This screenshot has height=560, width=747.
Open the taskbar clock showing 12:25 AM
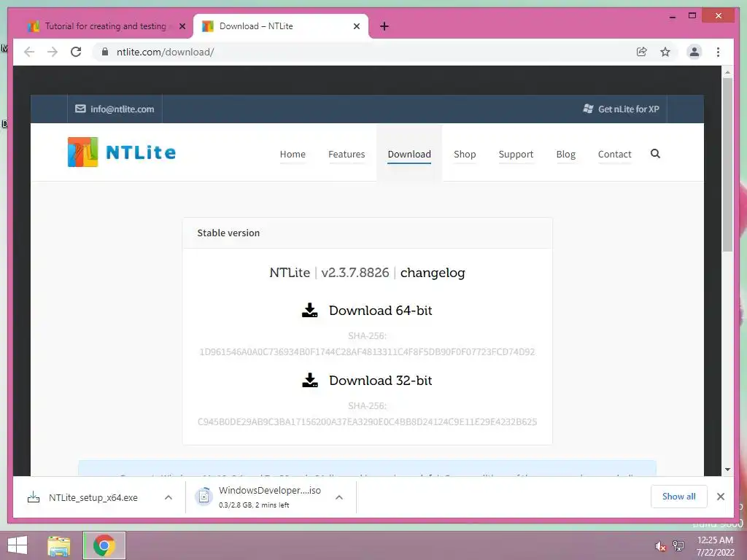pyautogui.click(x=715, y=546)
